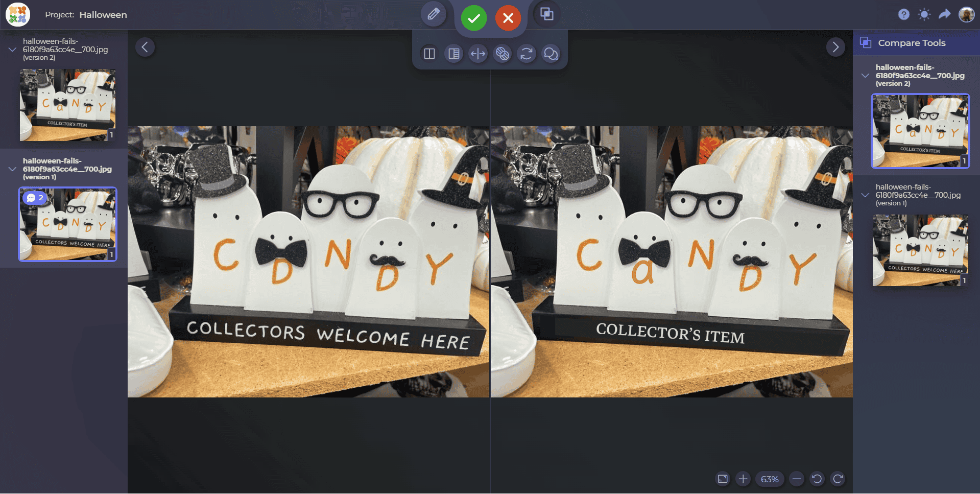Collapse version 1 in left panel
The image size is (980, 494).
12,169
